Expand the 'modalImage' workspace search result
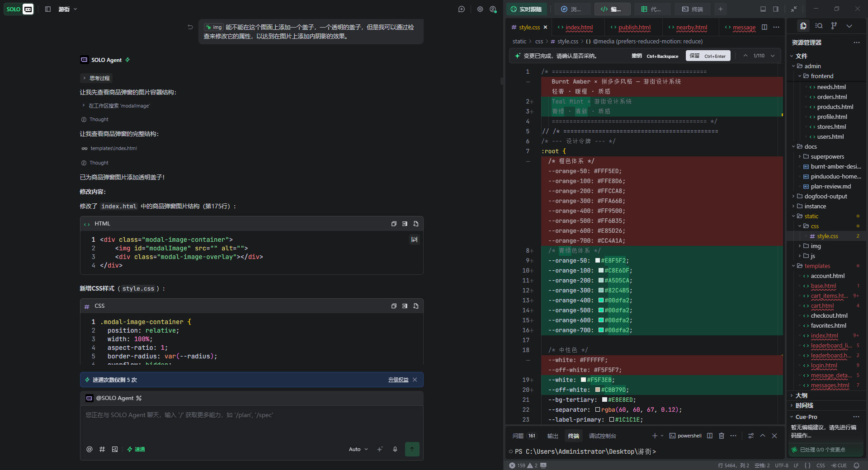This screenshot has height=470, width=868. (x=116, y=106)
